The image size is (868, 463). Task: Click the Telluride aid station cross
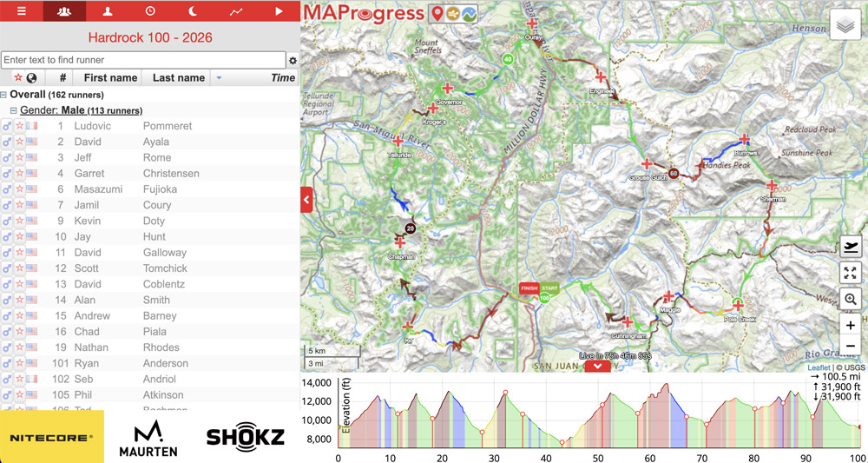point(398,142)
